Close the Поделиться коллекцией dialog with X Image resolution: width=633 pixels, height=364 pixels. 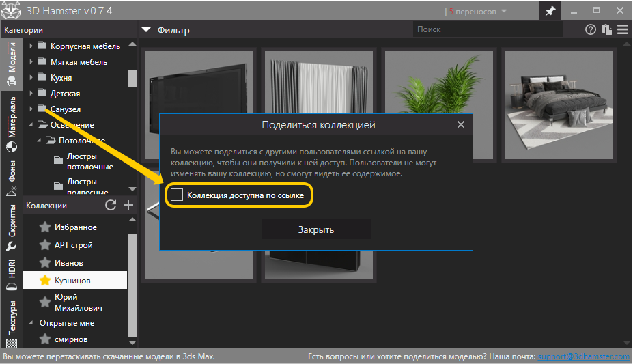coord(461,124)
